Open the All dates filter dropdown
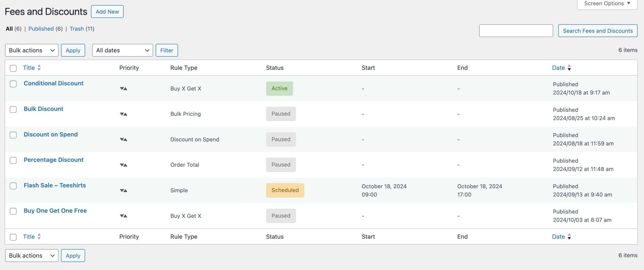644x270 pixels. point(123,50)
